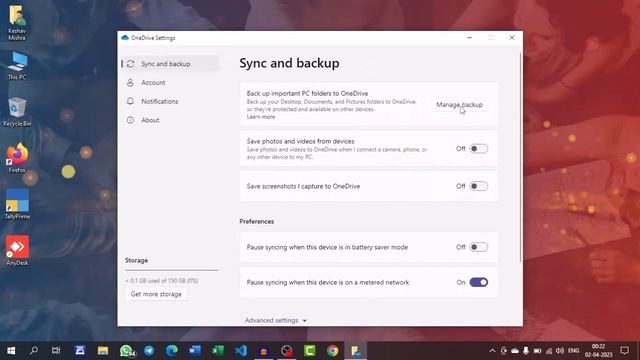This screenshot has width=640, height=360.
Task: Open the Sync and backup section
Action: [x=171, y=64]
